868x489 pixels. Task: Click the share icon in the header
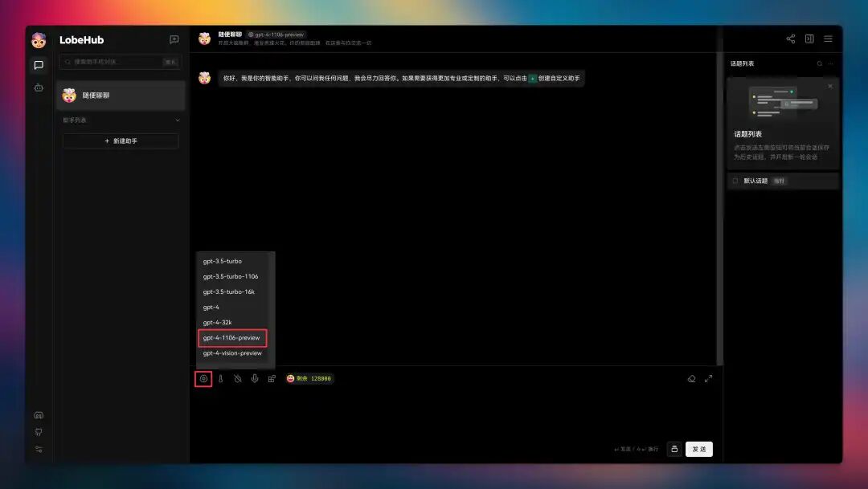(x=791, y=39)
